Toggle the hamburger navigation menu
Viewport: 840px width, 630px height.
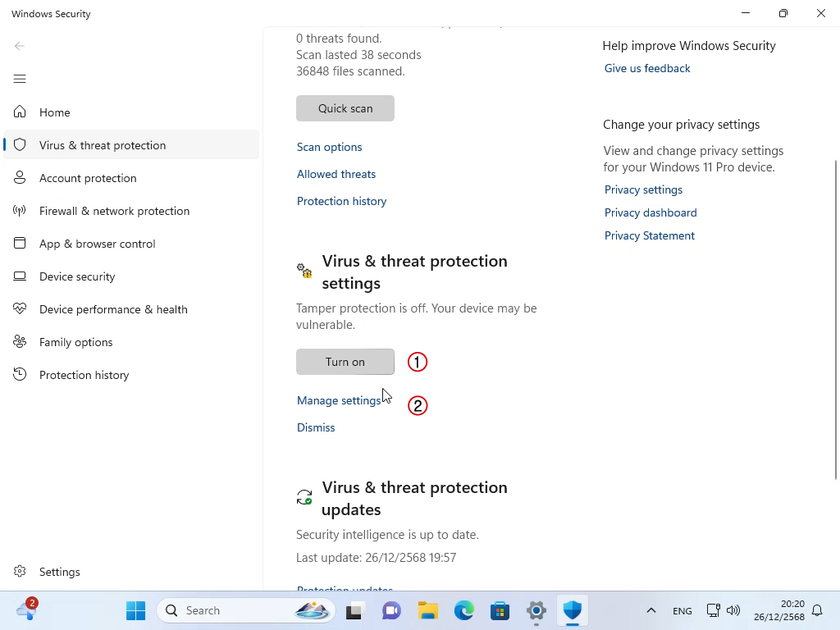(x=20, y=79)
